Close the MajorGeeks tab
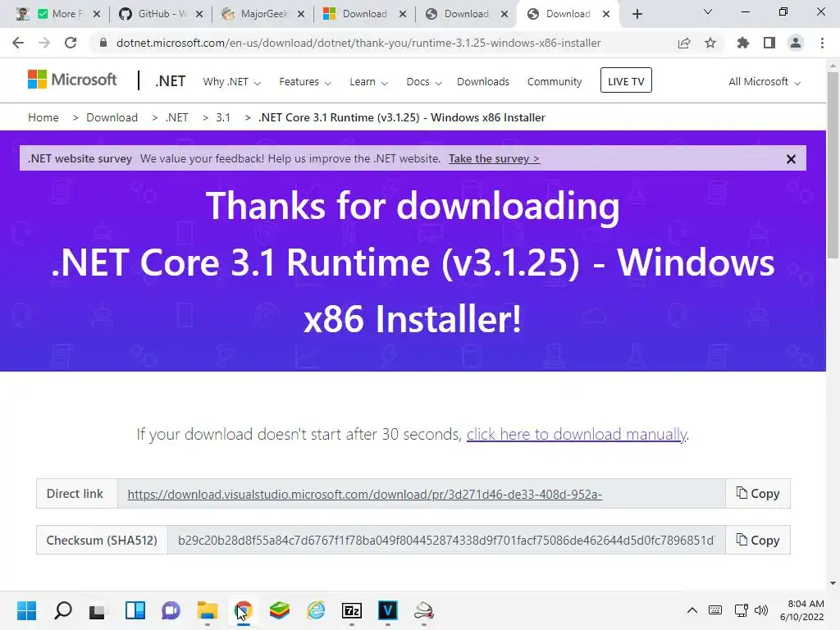Viewport: 840px width, 630px height. [301, 15]
